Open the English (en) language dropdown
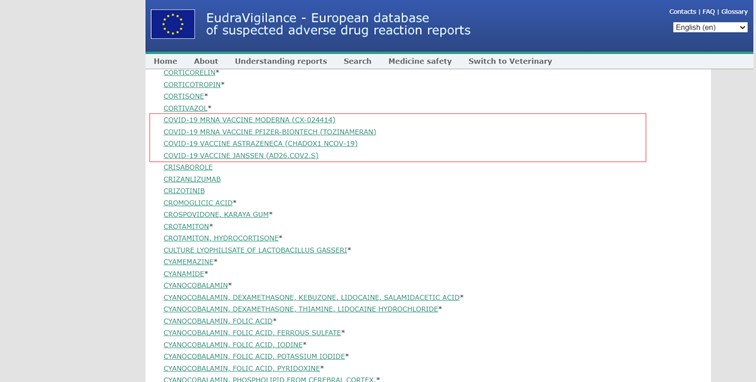 (x=710, y=27)
